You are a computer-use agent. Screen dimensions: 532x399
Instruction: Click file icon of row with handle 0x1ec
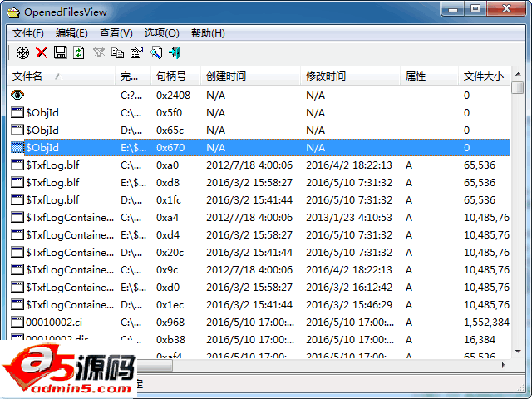click(x=17, y=305)
